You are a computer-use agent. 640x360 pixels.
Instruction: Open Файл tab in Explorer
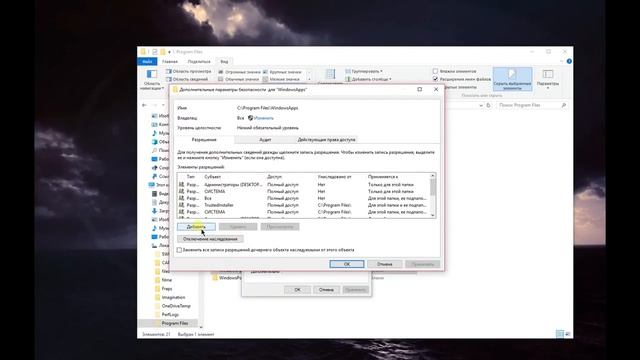tap(147, 62)
